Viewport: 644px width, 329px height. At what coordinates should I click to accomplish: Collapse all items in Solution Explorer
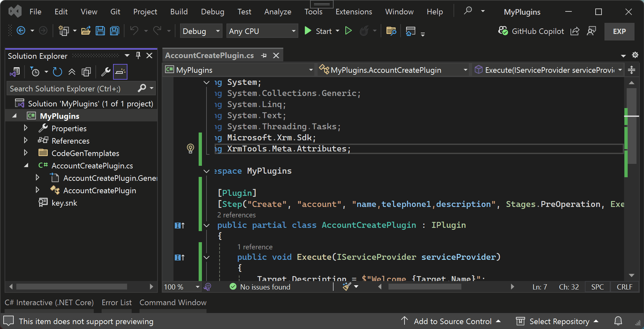click(72, 72)
